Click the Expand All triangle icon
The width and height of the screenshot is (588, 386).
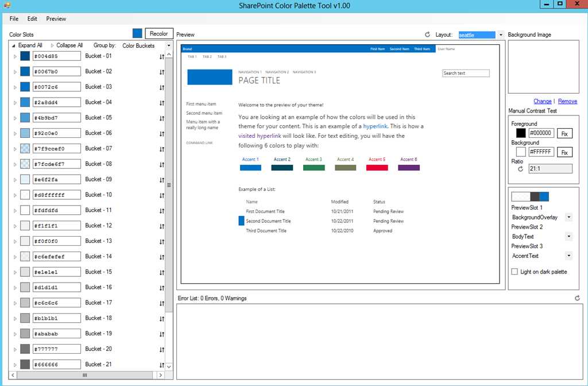[14, 45]
